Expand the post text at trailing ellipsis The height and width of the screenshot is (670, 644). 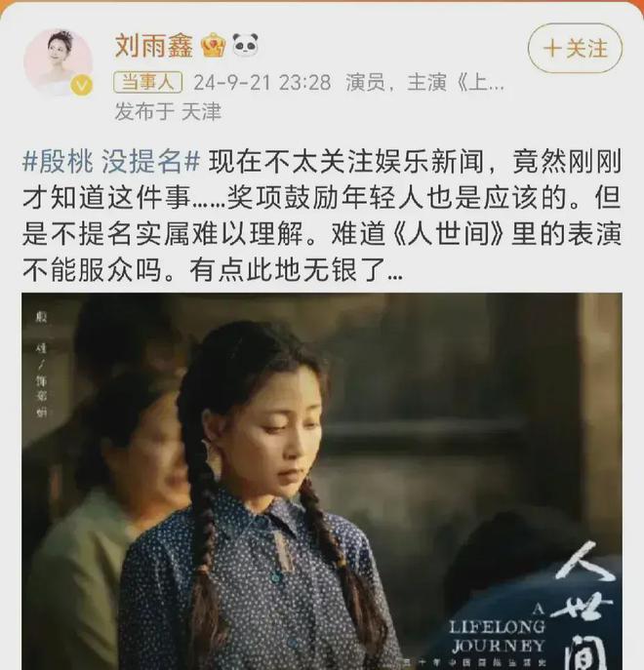(395, 271)
